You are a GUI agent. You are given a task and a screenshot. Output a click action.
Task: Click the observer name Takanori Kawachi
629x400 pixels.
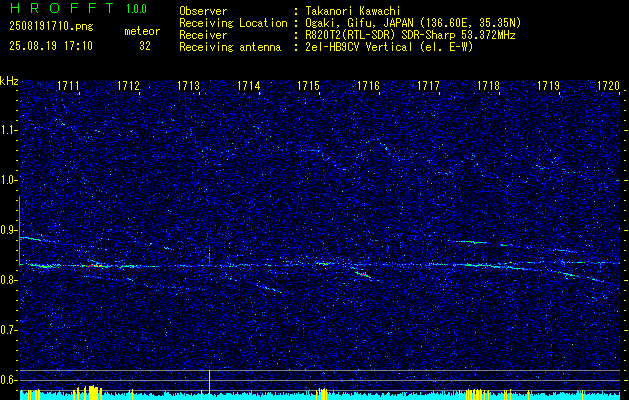point(353,11)
